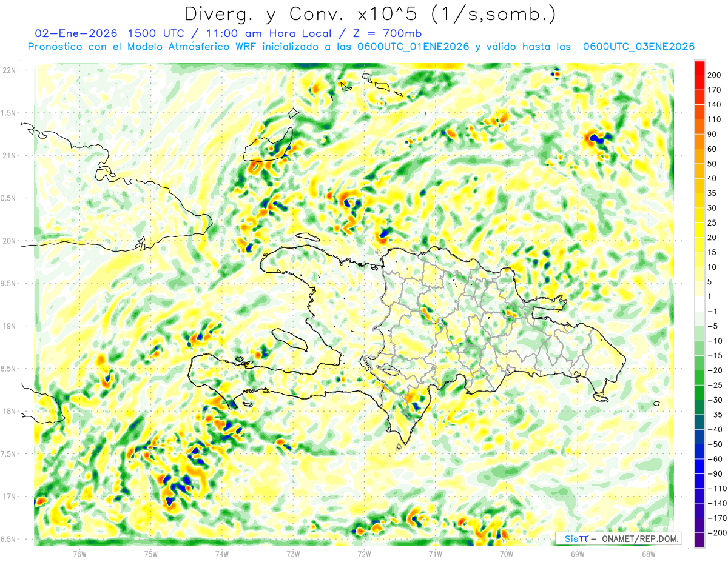This screenshot has height=562, width=728.
Task: Click the '-60' colorbar value
Action: pyautogui.click(x=716, y=459)
